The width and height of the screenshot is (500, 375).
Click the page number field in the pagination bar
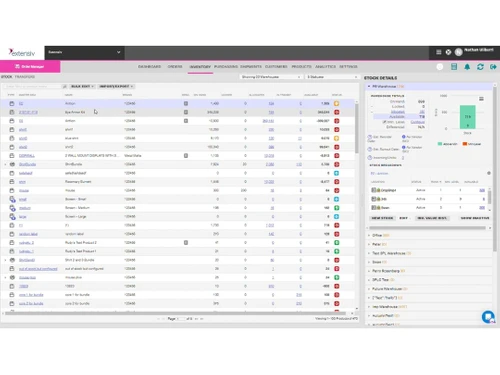[x=180, y=319]
